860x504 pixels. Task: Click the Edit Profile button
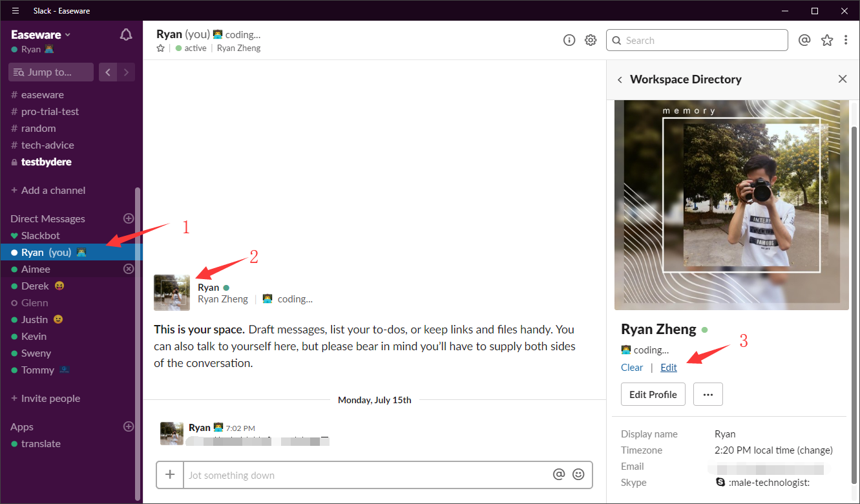point(653,394)
